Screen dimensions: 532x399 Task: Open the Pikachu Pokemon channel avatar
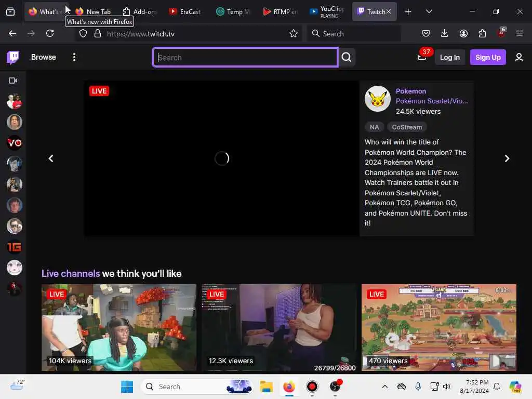(378, 99)
